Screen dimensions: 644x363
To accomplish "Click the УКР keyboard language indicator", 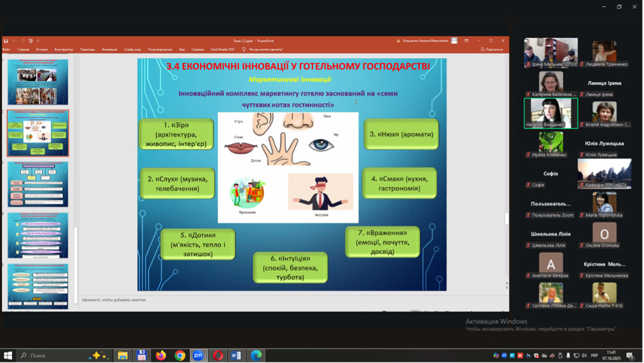I will point(594,355).
